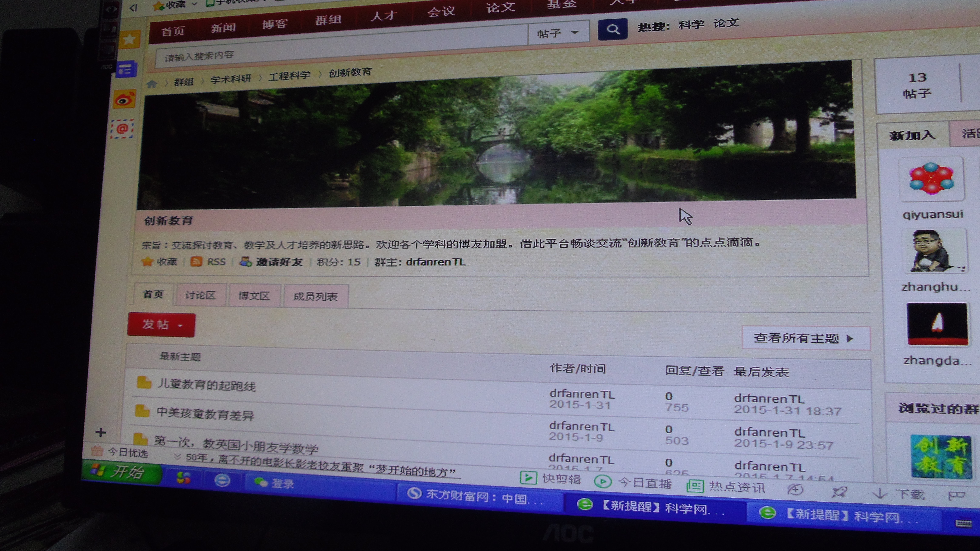Open 会议 in the top navigation
Screen dimensions: 980x551
pyautogui.click(x=441, y=11)
